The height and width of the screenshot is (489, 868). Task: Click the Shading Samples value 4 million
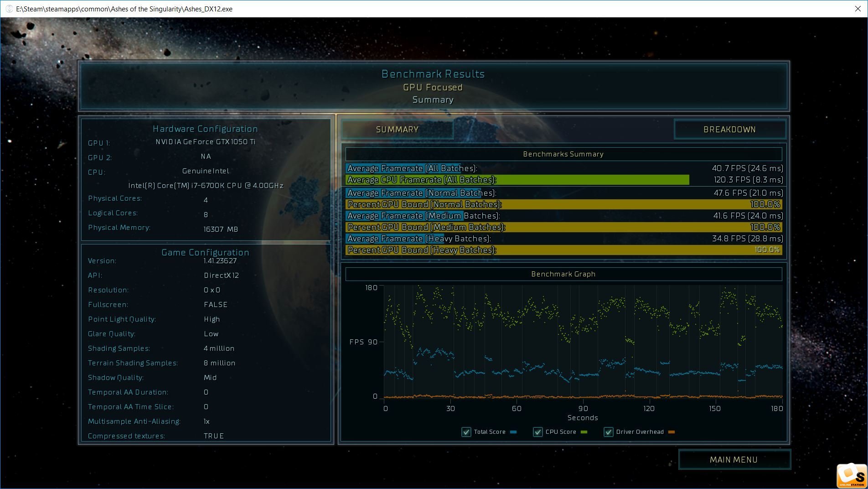[219, 349]
